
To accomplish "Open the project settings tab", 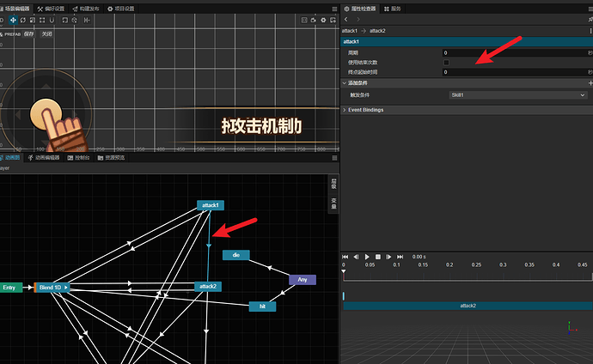I will (x=121, y=9).
